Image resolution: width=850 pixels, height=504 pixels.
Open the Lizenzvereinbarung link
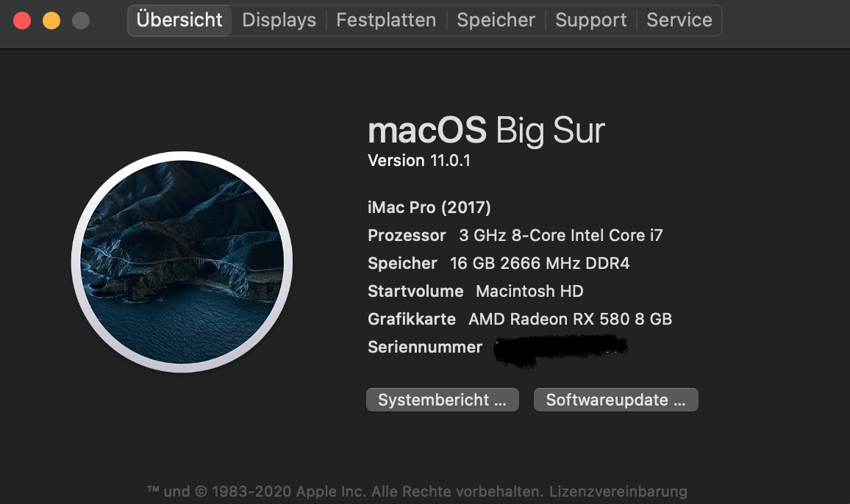point(618,492)
